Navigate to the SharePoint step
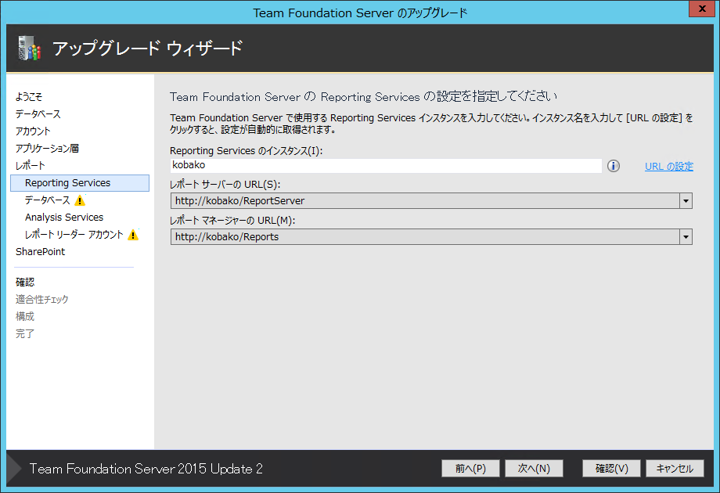 (40, 252)
